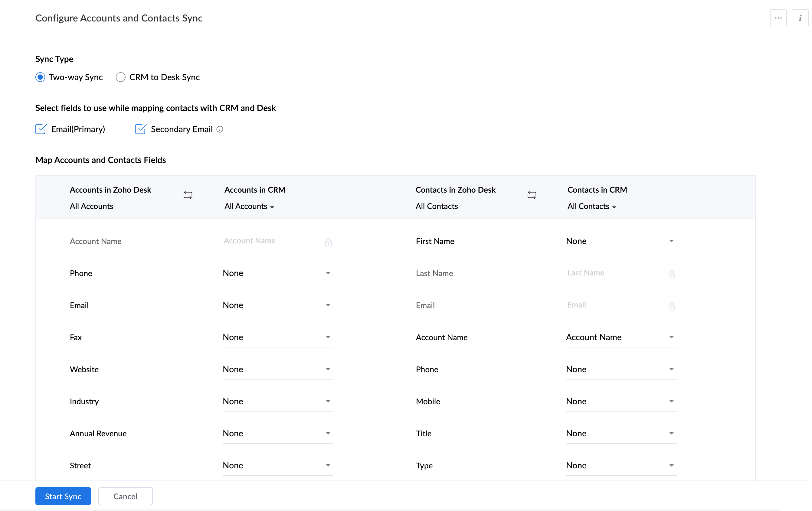
Task: Click lock icon on CRM Account Name field
Action: coord(328,242)
